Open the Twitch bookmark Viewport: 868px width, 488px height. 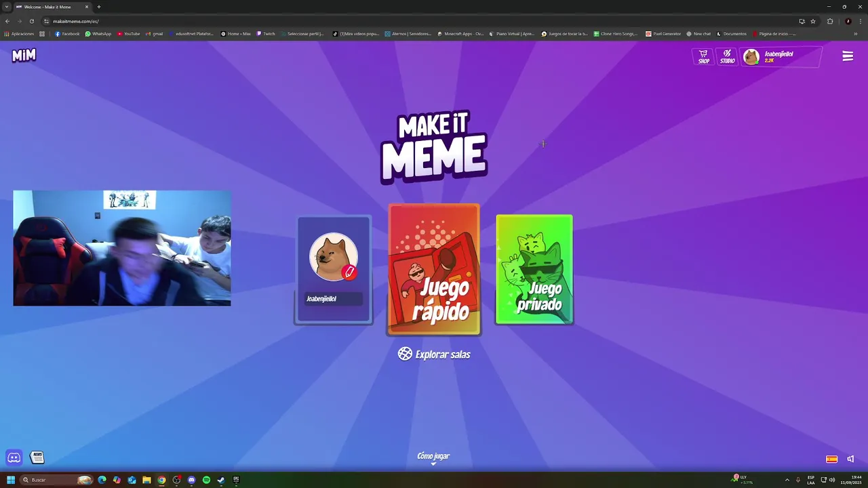point(266,34)
